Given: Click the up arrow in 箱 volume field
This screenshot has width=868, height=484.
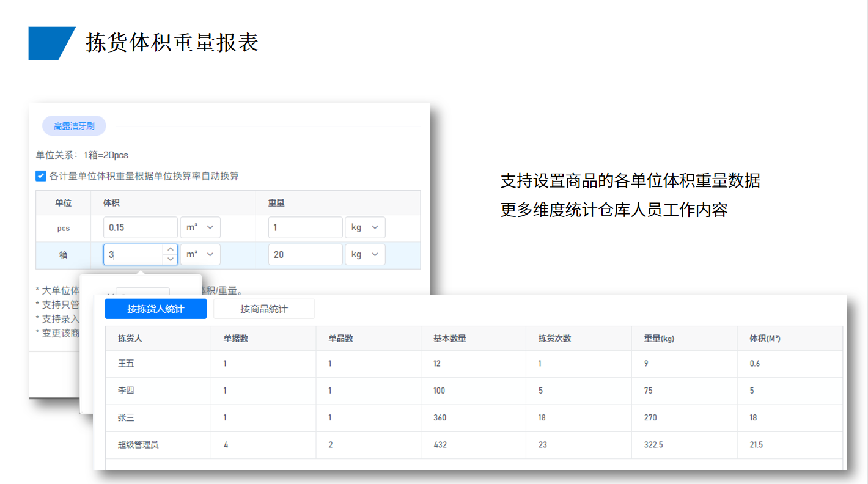Looking at the screenshot, I should pyautogui.click(x=171, y=249).
